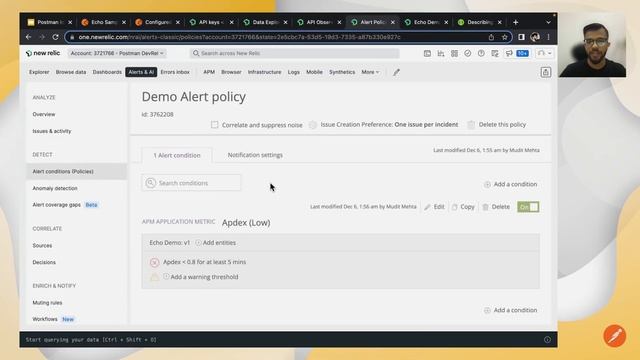Go to Explorer in the top navigation
Screen dimensions: 640x360
(39, 72)
